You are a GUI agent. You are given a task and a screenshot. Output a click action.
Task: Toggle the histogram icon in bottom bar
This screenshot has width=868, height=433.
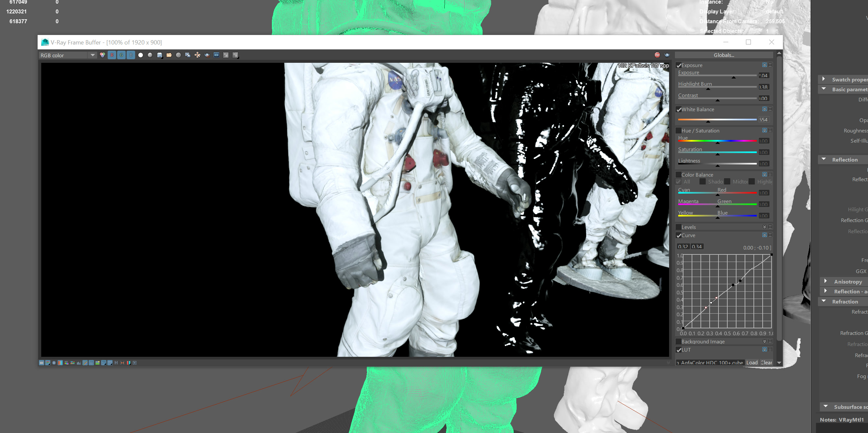pyautogui.click(x=79, y=363)
